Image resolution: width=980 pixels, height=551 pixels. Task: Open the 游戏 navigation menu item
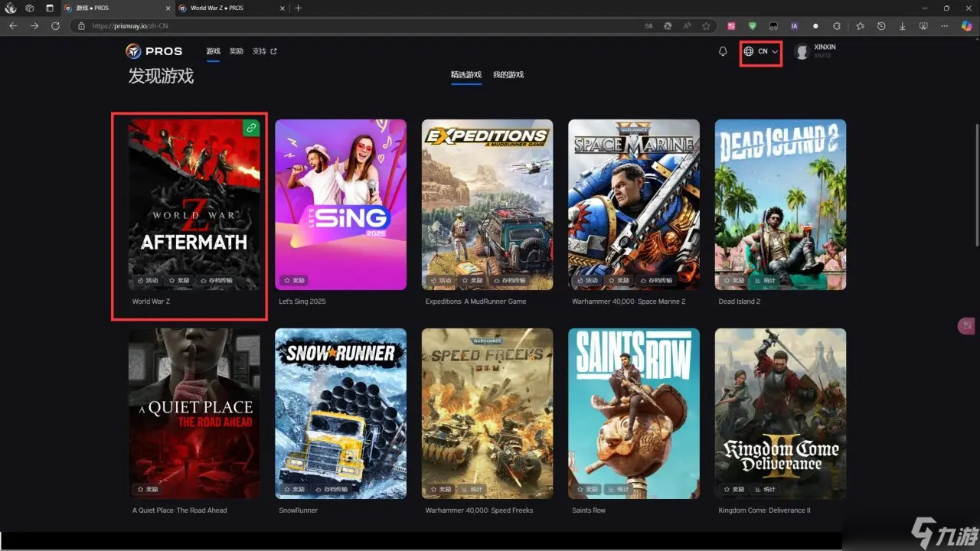[x=213, y=51]
